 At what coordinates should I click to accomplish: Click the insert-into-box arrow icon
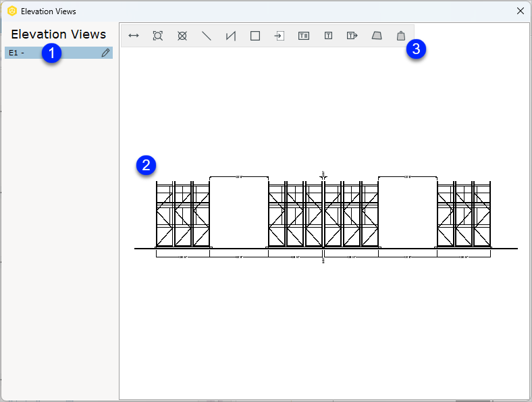[280, 36]
